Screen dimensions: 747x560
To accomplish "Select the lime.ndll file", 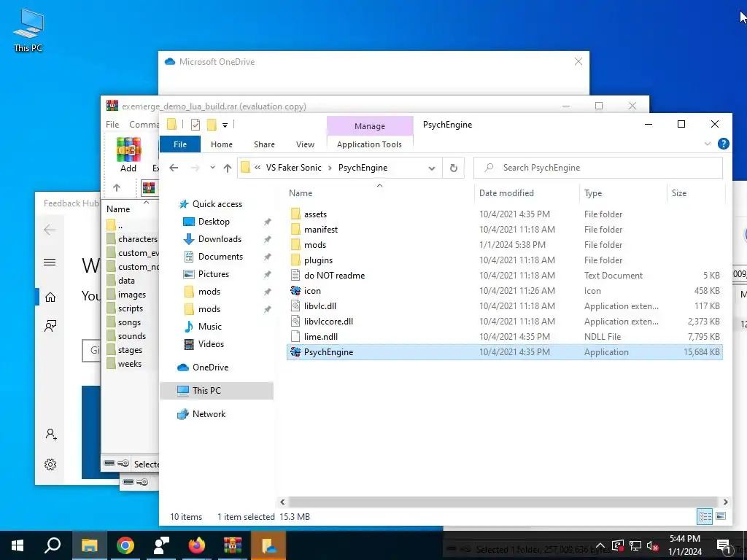I will (321, 337).
